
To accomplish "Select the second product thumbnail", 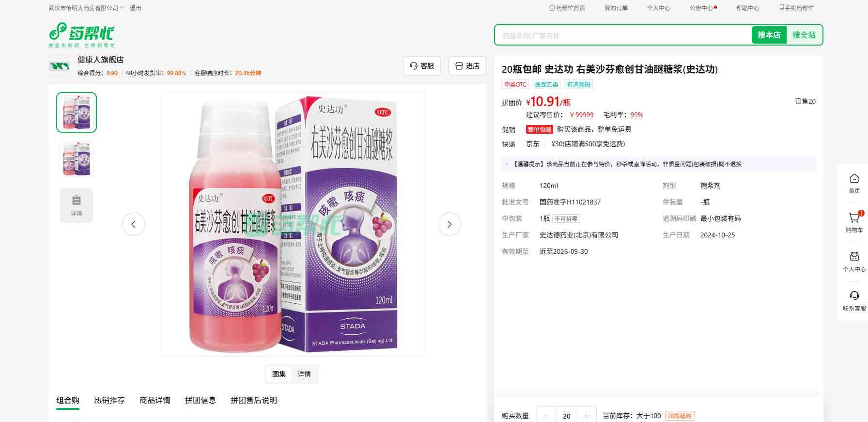I will pos(77,159).
